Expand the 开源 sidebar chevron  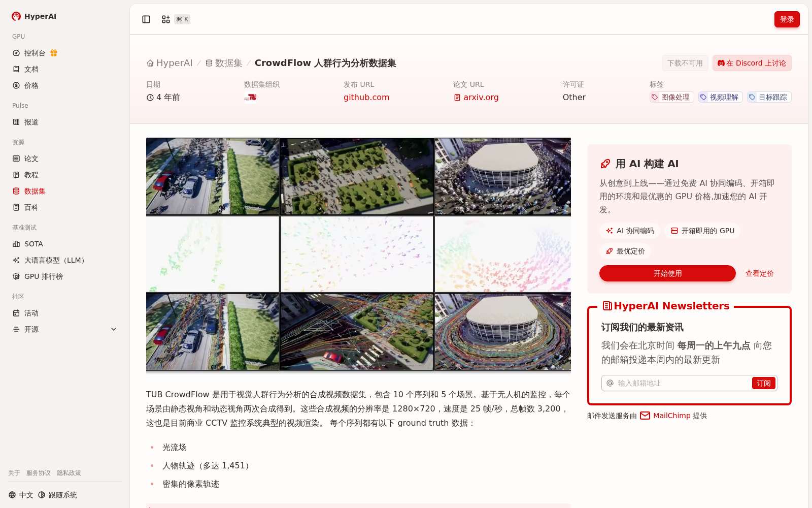coord(114,329)
